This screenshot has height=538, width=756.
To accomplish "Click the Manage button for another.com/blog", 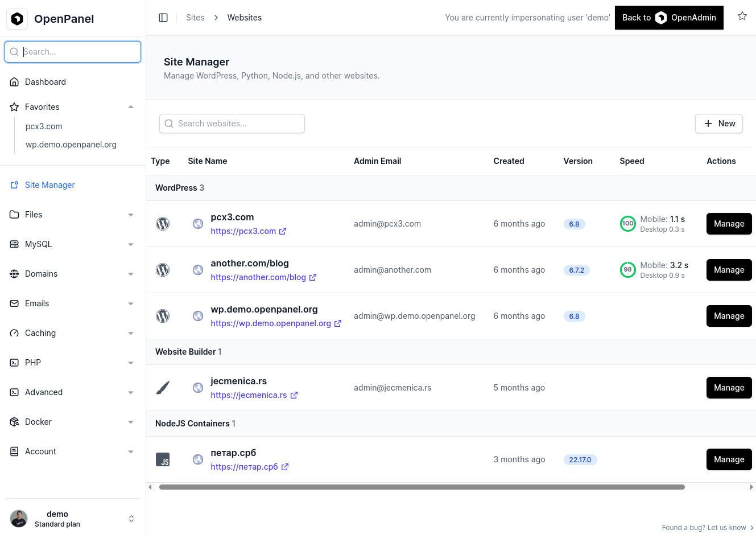I will click(x=729, y=269).
